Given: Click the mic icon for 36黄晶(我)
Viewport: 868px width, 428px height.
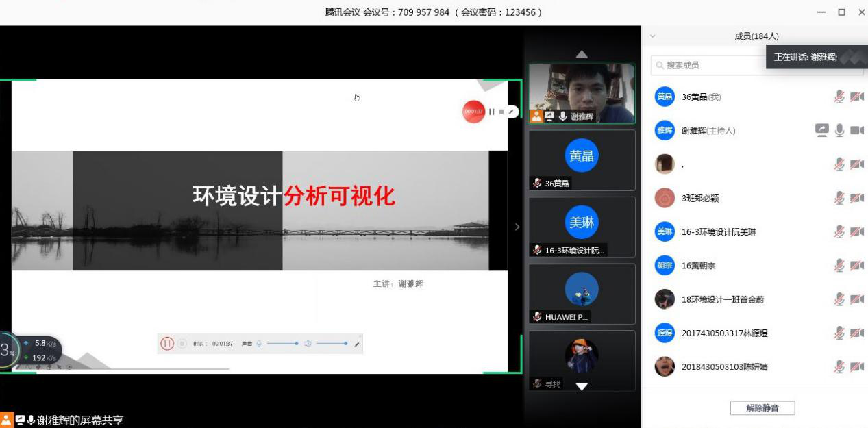Looking at the screenshot, I should pyautogui.click(x=839, y=97).
